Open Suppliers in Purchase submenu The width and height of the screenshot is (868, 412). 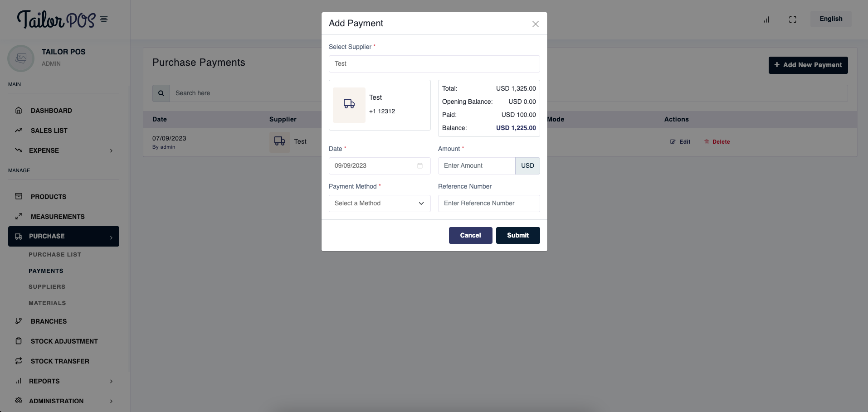47,287
